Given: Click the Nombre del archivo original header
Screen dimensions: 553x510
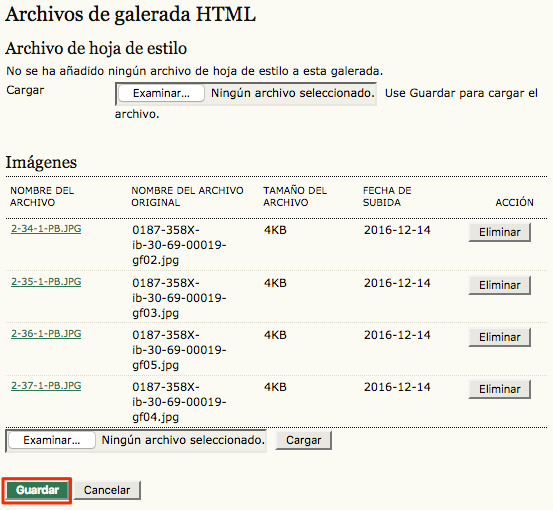Looking at the screenshot, I should pyautogui.click(x=187, y=196).
